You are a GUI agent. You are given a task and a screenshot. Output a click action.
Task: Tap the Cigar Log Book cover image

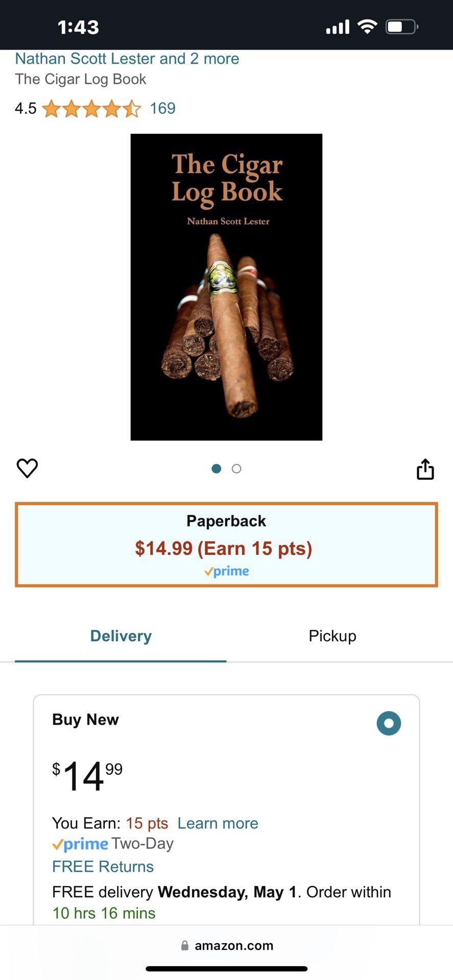pyautogui.click(x=226, y=287)
